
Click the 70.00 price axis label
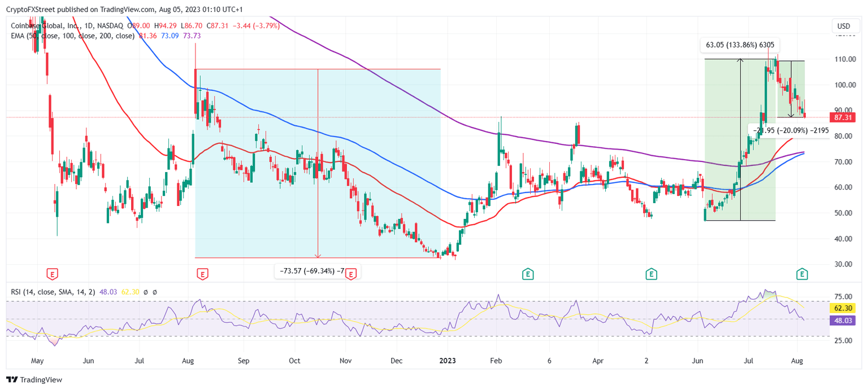click(x=844, y=162)
